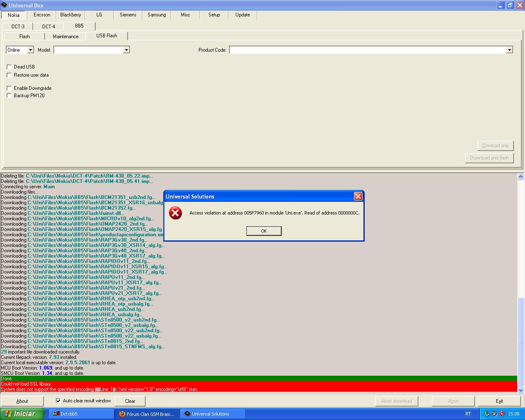This screenshot has width=525, height=420.
Task: Switch to the DCT-3 tab
Action: point(18,27)
